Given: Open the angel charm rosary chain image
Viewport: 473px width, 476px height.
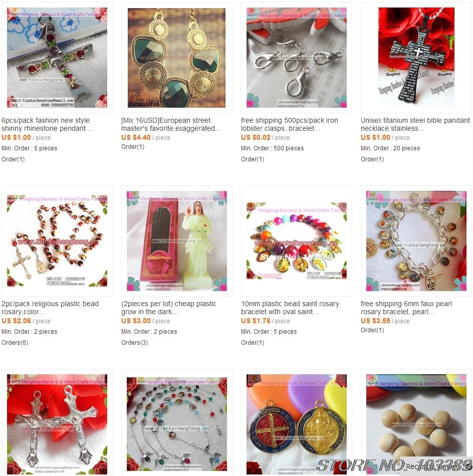Looking at the screenshot, I should (177, 424).
